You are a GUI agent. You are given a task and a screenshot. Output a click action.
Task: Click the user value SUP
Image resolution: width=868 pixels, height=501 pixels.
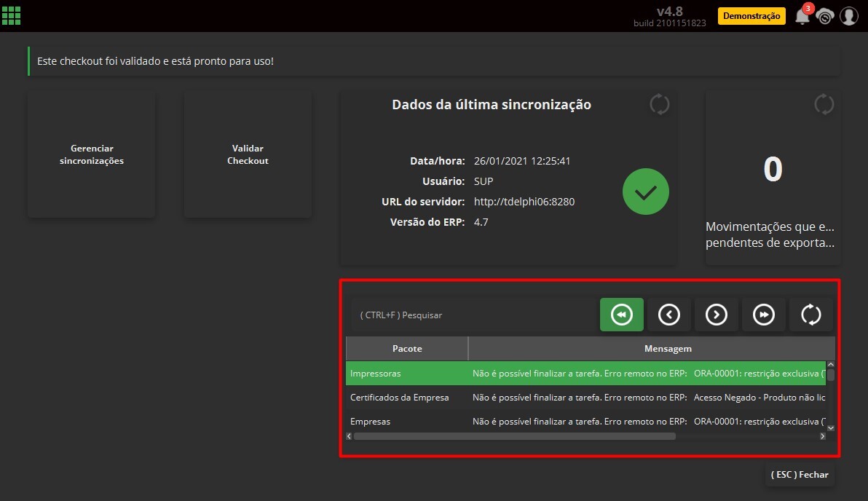tap(484, 181)
